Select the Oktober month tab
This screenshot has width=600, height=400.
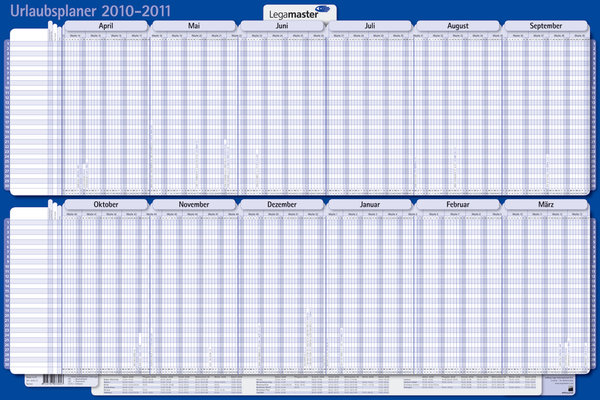coord(106,204)
